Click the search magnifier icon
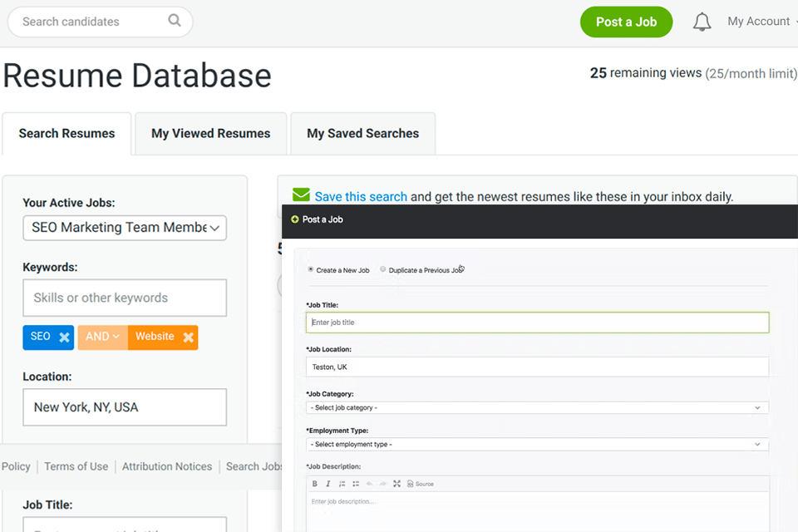 [x=175, y=21]
